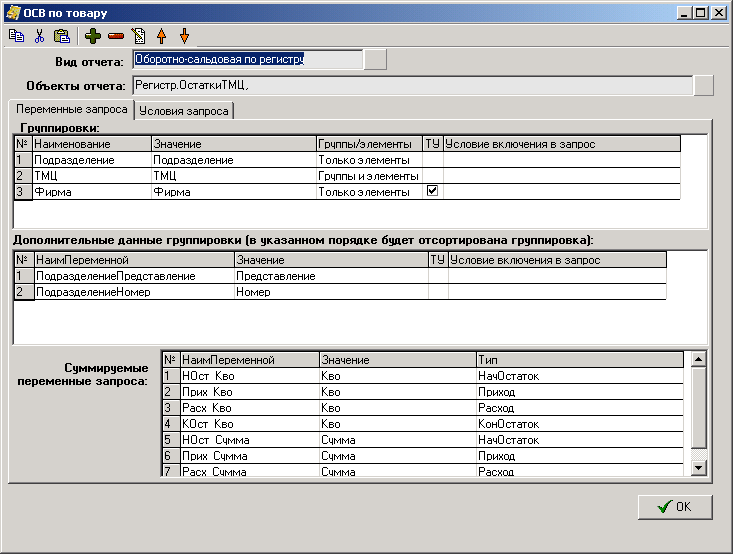The height and width of the screenshot is (554, 733).
Task: Click the Группы/элементы column header
Action: point(369,144)
